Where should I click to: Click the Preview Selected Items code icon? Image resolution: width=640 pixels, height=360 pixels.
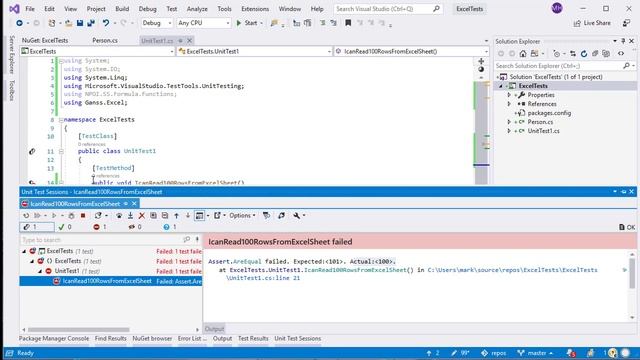[x=621, y=53]
